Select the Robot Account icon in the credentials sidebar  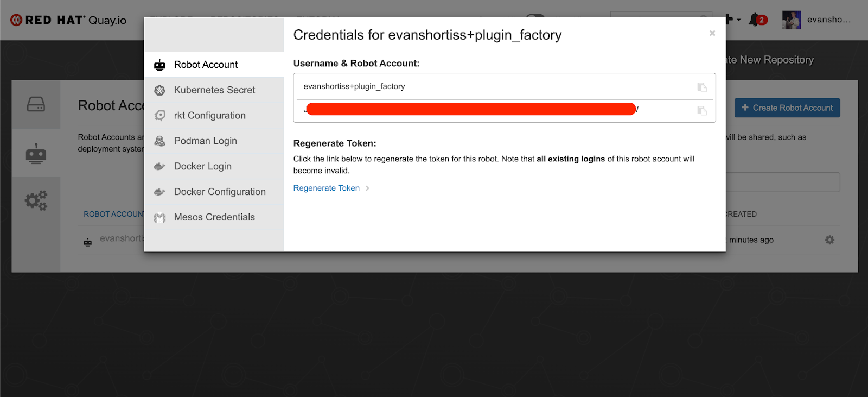tap(159, 64)
